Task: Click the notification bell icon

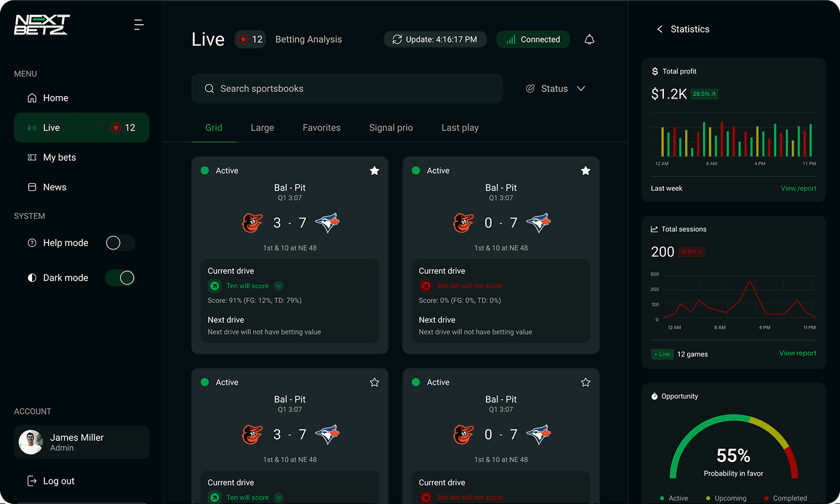Action: pyautogui.click(x=589, y=40)
